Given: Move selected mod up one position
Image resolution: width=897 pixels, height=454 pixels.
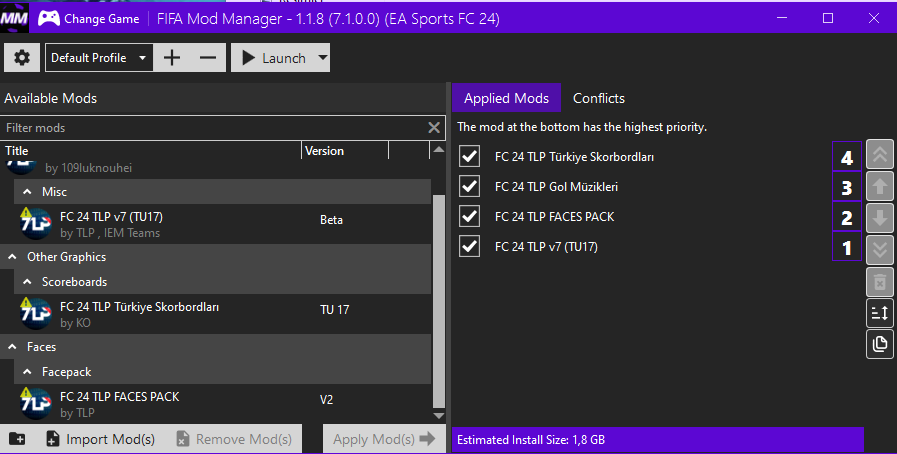Looking at the screenshot, I should click(880, 186).
